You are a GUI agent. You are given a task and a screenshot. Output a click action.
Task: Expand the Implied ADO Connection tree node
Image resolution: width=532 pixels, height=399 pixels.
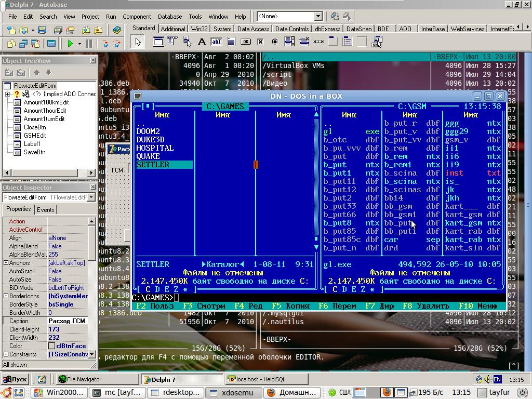point(7,94)
